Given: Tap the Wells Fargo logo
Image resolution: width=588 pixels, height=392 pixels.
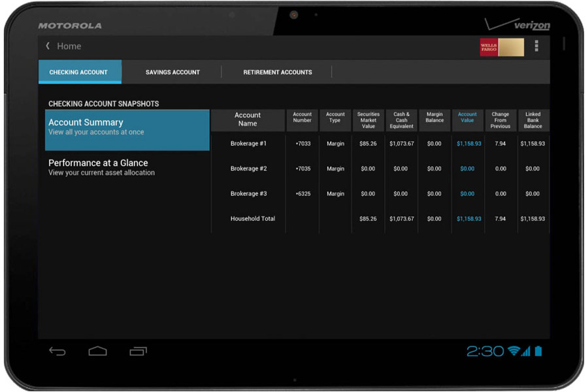Looking at the screenshot, I should coord(501,47).
